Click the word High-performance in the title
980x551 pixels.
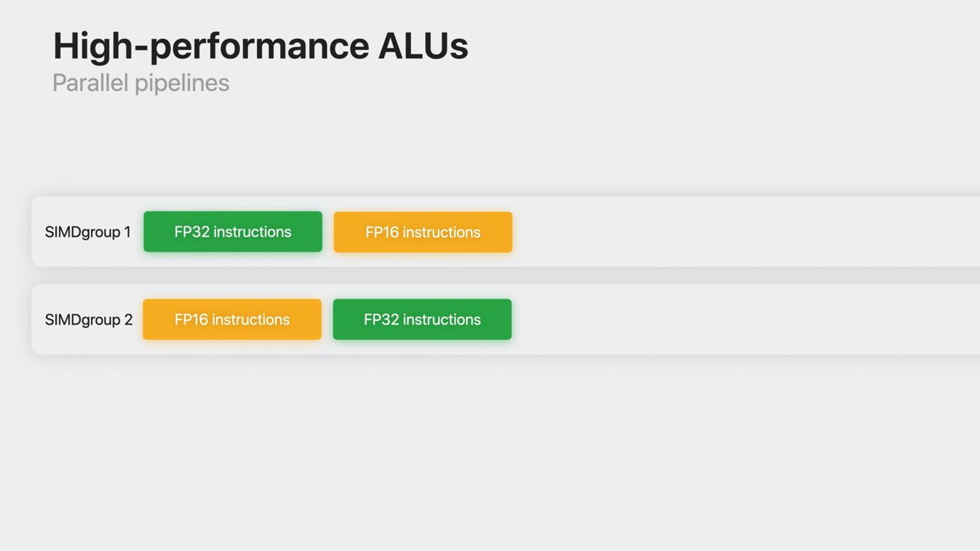point(211,46)
